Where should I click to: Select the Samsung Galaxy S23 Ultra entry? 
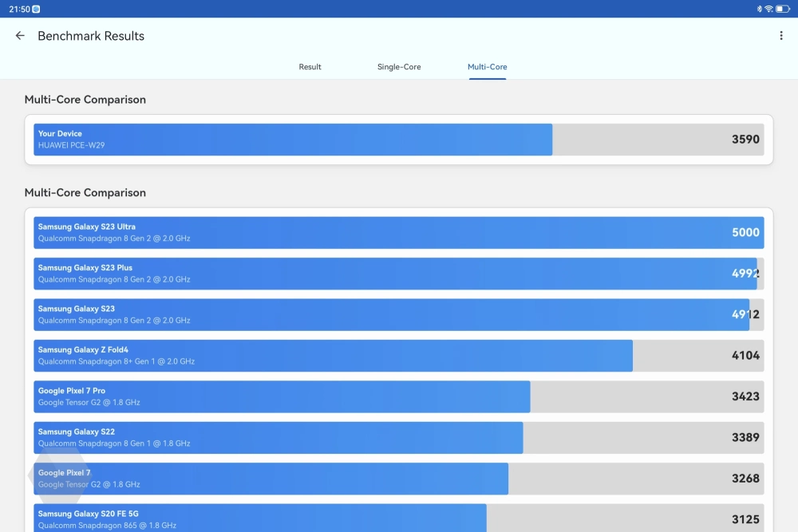click(x=398, y=233)
